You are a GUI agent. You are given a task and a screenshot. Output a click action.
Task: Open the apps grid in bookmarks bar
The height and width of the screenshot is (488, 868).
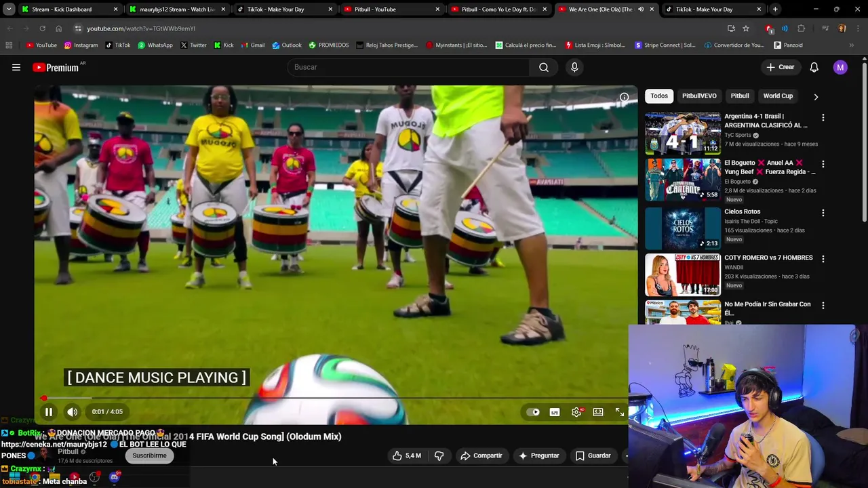(9, 45)
